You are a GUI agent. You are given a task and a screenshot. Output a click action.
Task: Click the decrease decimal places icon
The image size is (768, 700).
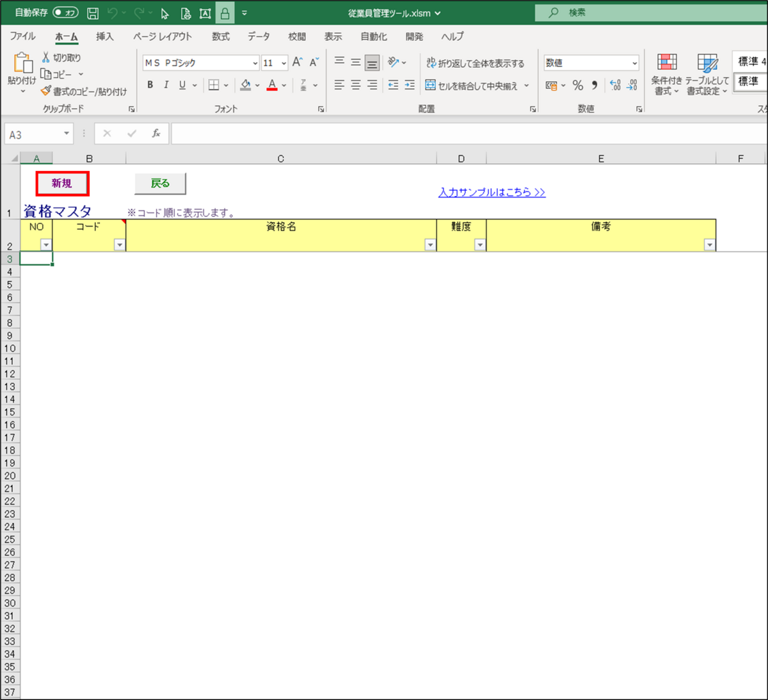(632, 85)
